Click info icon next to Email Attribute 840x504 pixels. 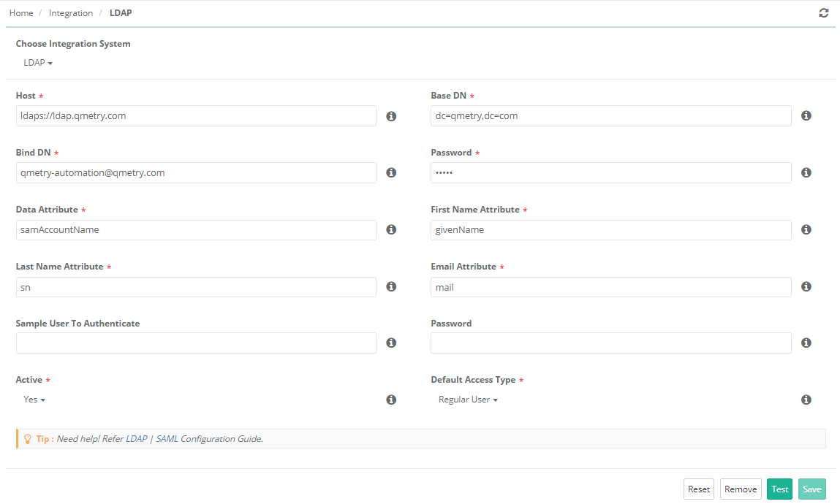click(806, 287)
